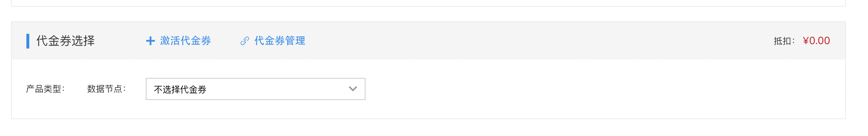The height and width of the screenshot is (136, 868).
Task: Click the gray gap between 代金券管理 and 抵扣
Action: 538,41
